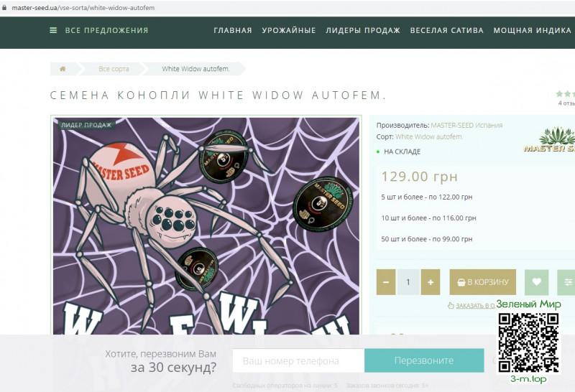Expand the ВСЕ ПРЕДЛОЖЕНИЯ catalog menu
Image resolution: width=575 pixels, height=392 pixels.
pyautogui.click(x=106, y=30)
